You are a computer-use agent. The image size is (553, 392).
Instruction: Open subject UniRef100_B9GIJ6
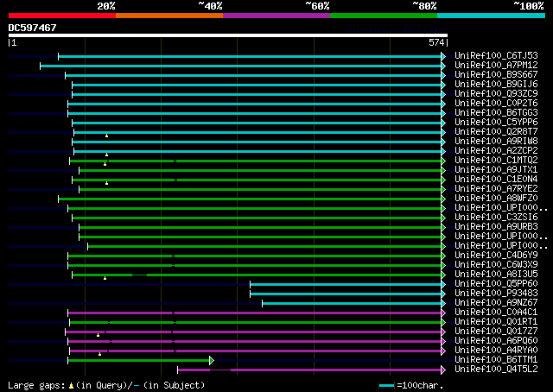click(496, 85)
